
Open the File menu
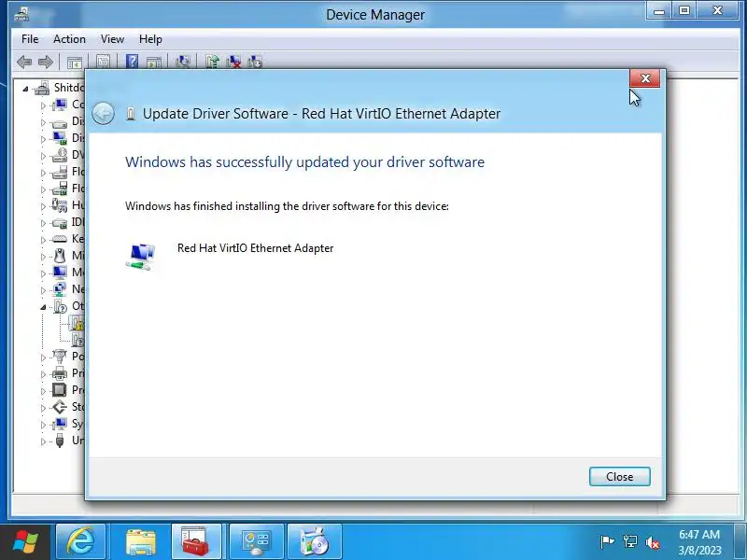(30, 39)
